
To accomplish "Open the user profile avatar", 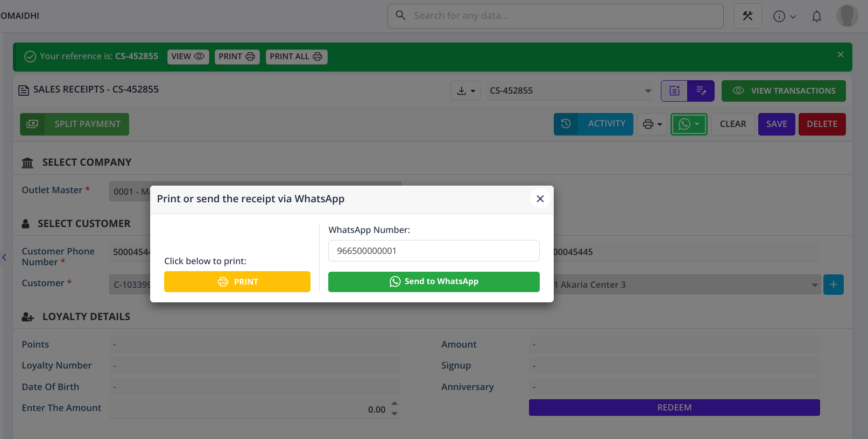I will pos(847,16).
